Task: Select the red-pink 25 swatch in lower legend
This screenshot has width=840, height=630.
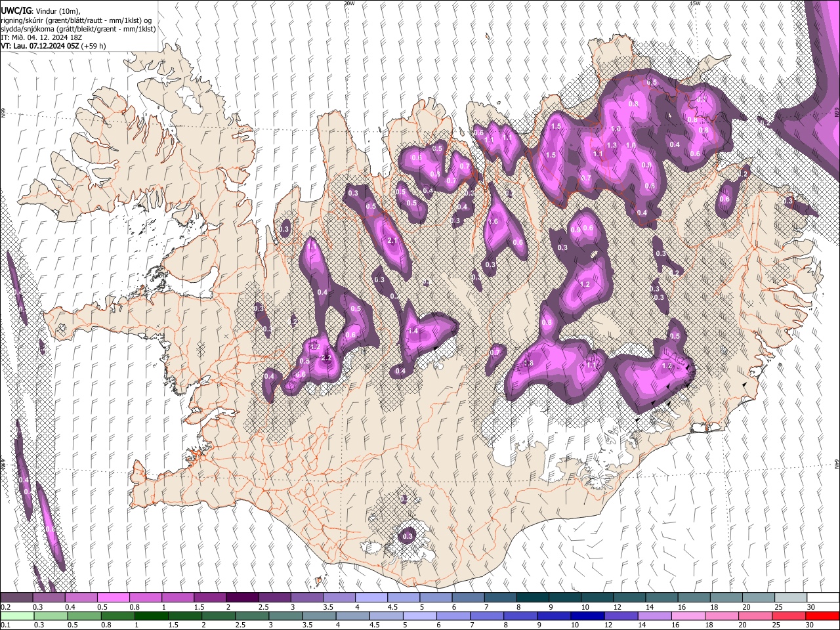Action: pos(788,616)
